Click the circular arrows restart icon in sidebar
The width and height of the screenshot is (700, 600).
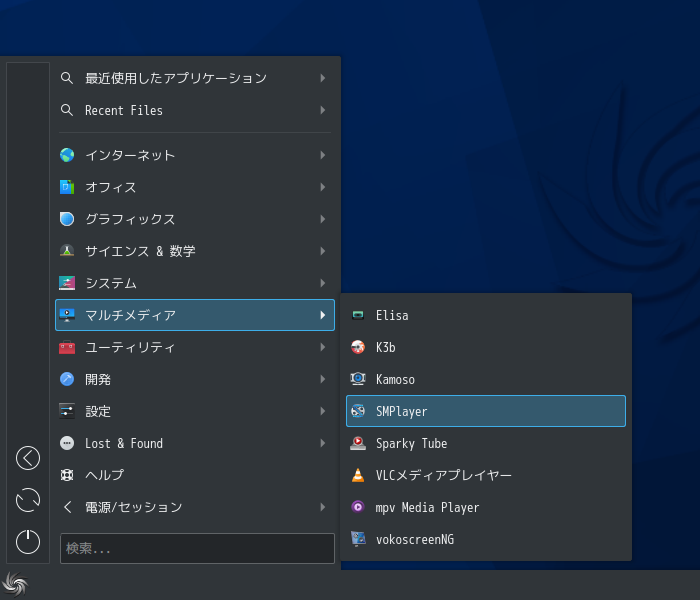click(28, 500)
